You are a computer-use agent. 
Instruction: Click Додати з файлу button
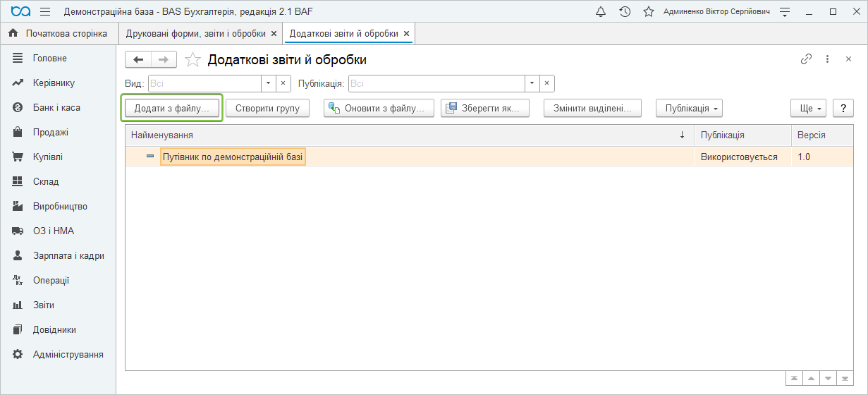(x=172, y=108)
